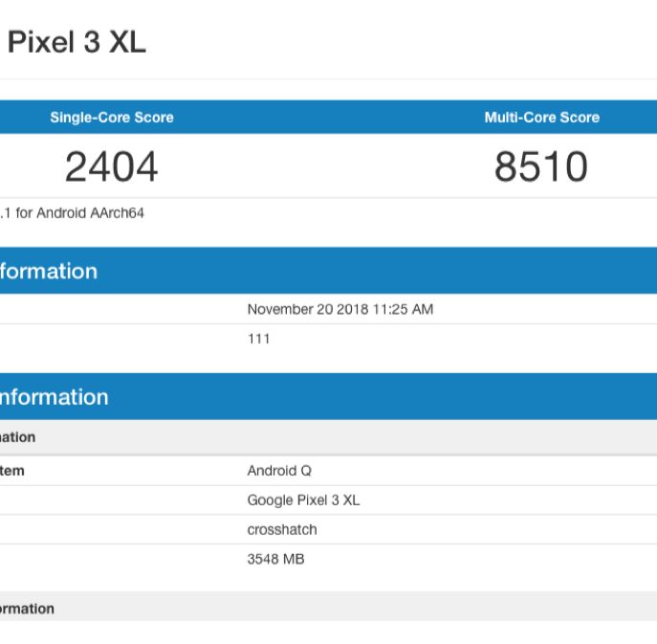Click the AArch64 architecture text
Image resolution: width=657 pixels, height=644 pixels.
pos(117,213)
